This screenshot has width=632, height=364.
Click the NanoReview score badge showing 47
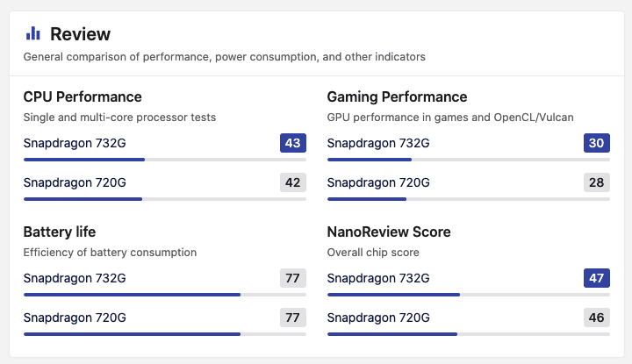[x=596, y=278]
